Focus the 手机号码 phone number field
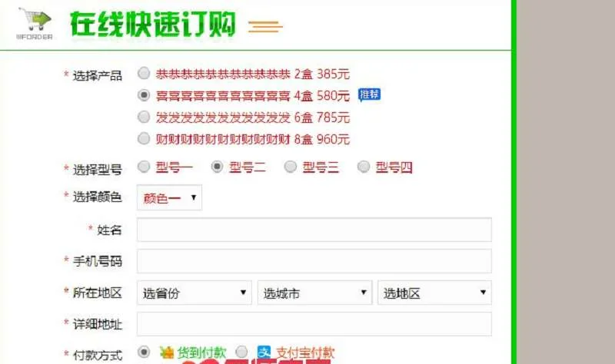 pos(314,261)
